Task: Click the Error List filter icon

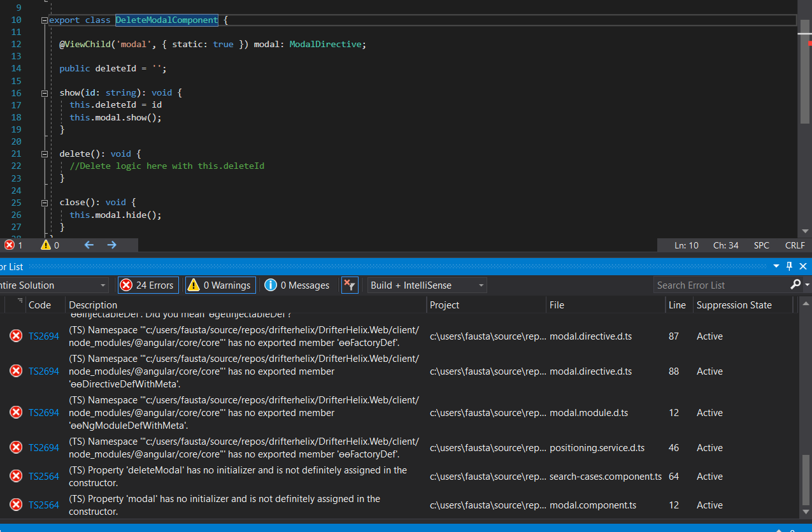Action: click(x=350, y=285)
